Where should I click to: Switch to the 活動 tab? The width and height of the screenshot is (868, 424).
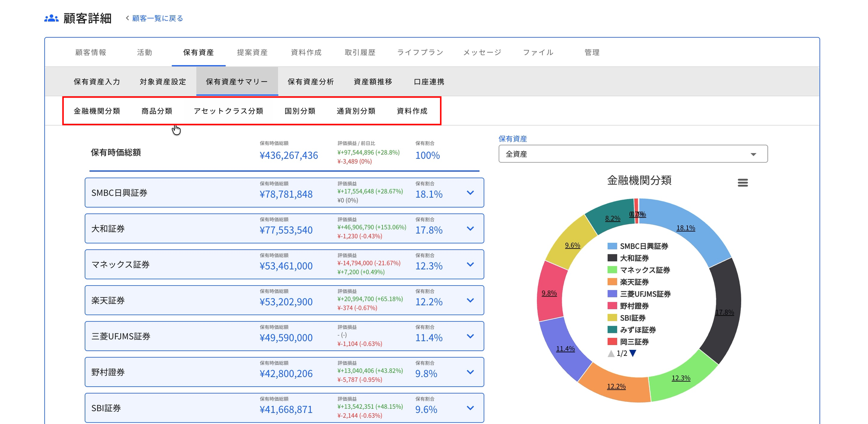[x=145, y=52]
